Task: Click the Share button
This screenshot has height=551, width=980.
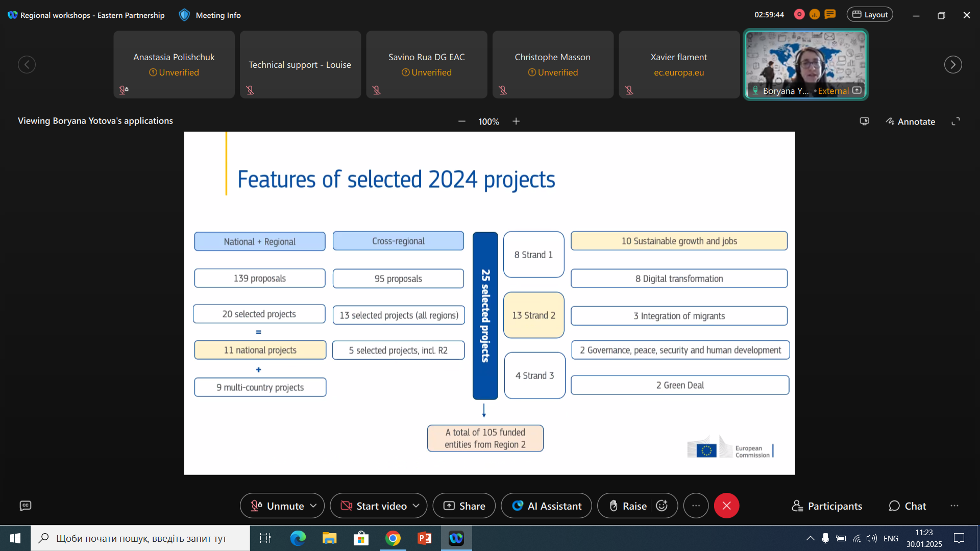Action: (x=464, y=506)
